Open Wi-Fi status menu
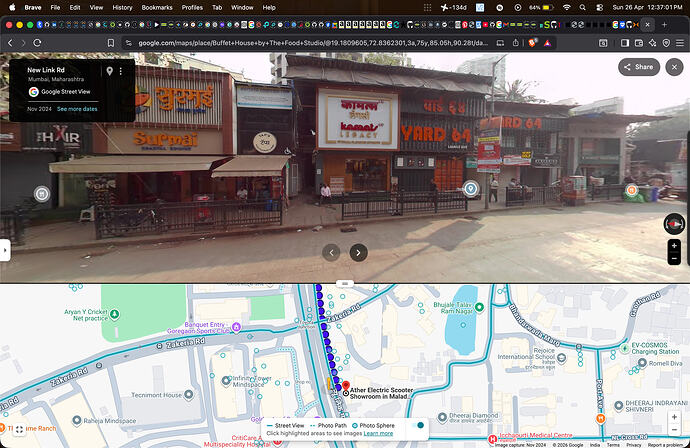Viewport: 690px width, 448px height. tap(567, 7)
